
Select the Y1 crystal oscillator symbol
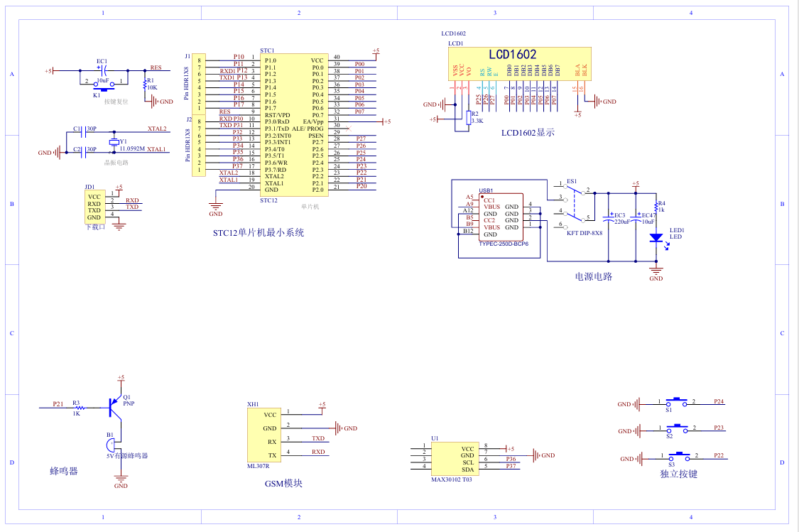pyautogui.click(x=114, y=142)
